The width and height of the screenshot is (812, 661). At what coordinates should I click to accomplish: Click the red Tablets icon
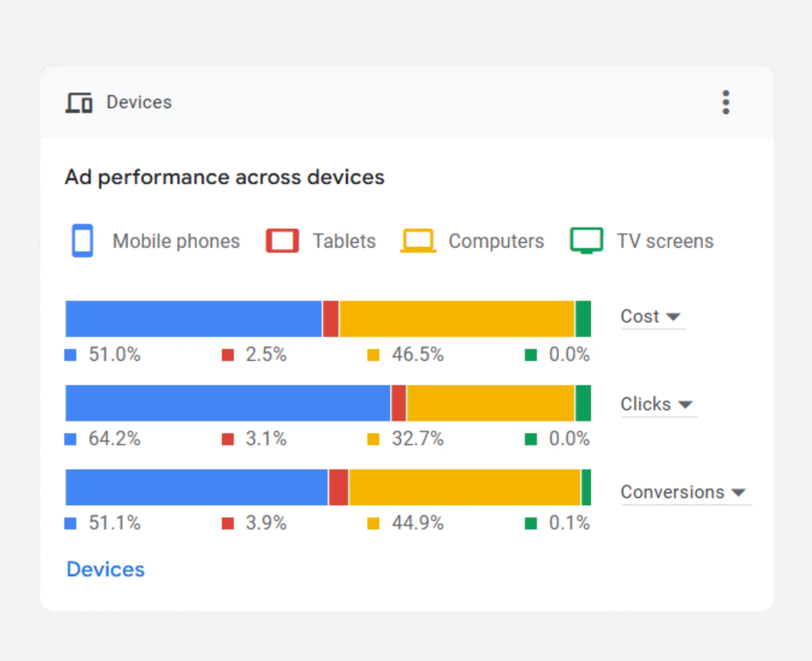[x=282, y=240]
